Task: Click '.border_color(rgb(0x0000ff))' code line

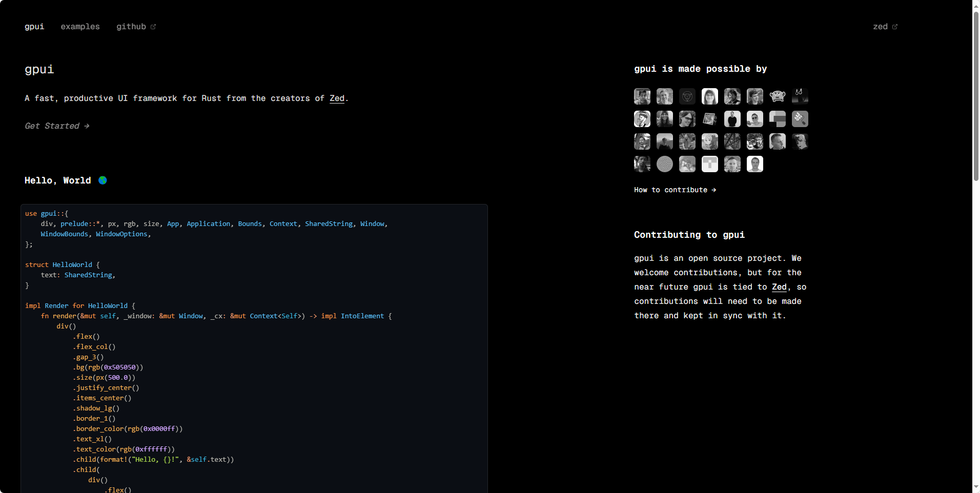Action: click(128, 429)
